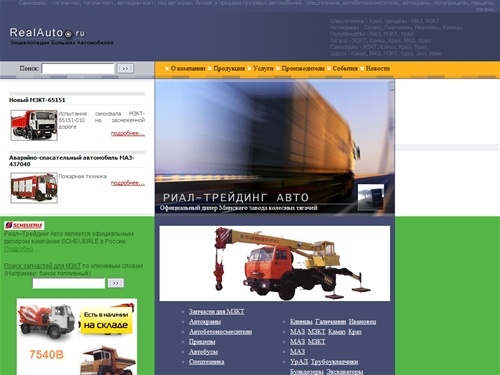Open the Клинцы crane link
Viewport: 500px width, 375px height.
coord(301,322)
